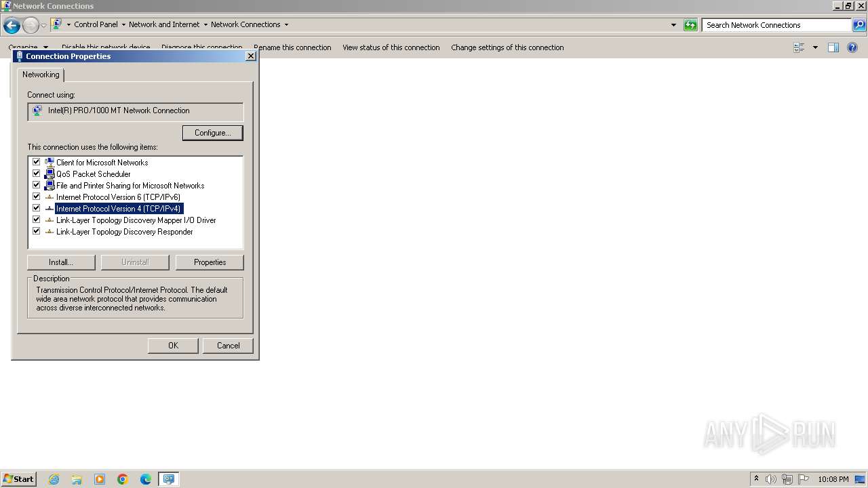Click the Network and Internet breadcrumb
868x488 pixels.
[x=164, y=24]
